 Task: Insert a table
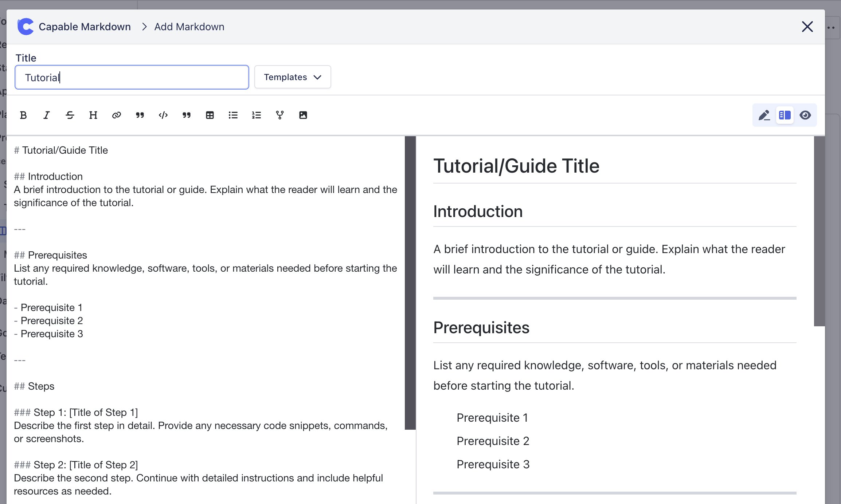(210, 115)
